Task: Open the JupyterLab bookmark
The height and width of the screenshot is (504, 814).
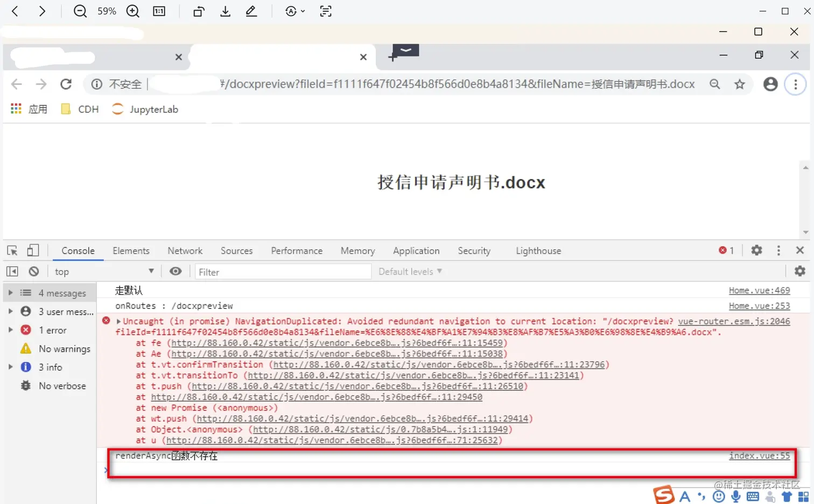Action: 145,109
